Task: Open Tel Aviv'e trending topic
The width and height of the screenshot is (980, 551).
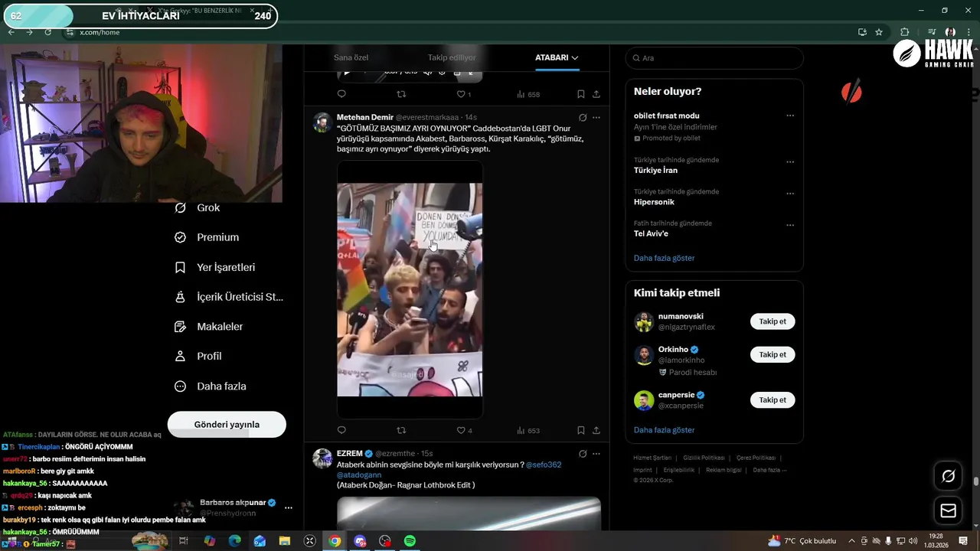Action: [651, 233]
